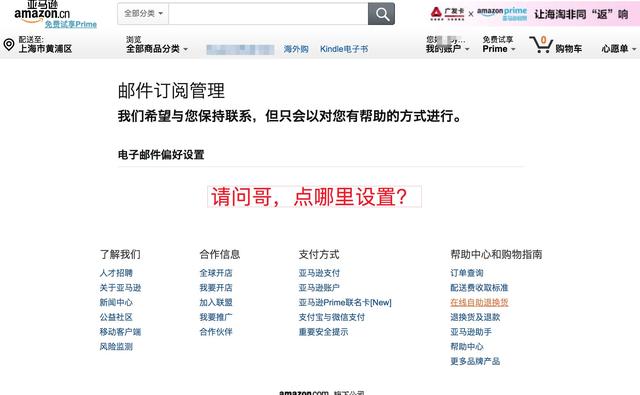The width and height of the screenshot is (640, 395).
Task: Open 在线自助退换货 help link
Action: tap(479, 302)
